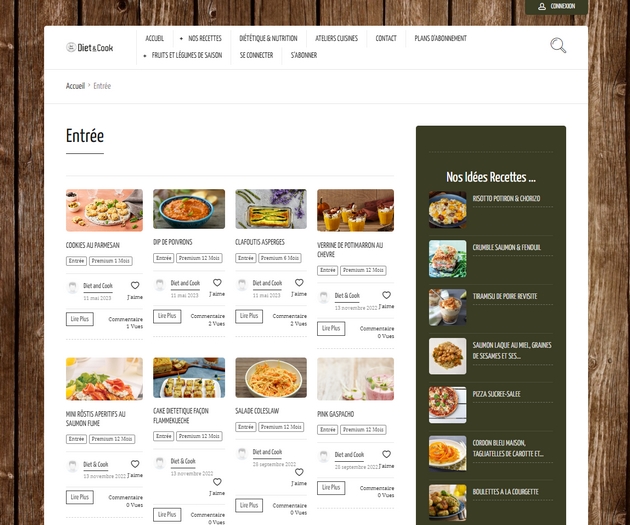
Task: Click author avatar on Dip de Poivrons card
Action: (x=160, y=285)
